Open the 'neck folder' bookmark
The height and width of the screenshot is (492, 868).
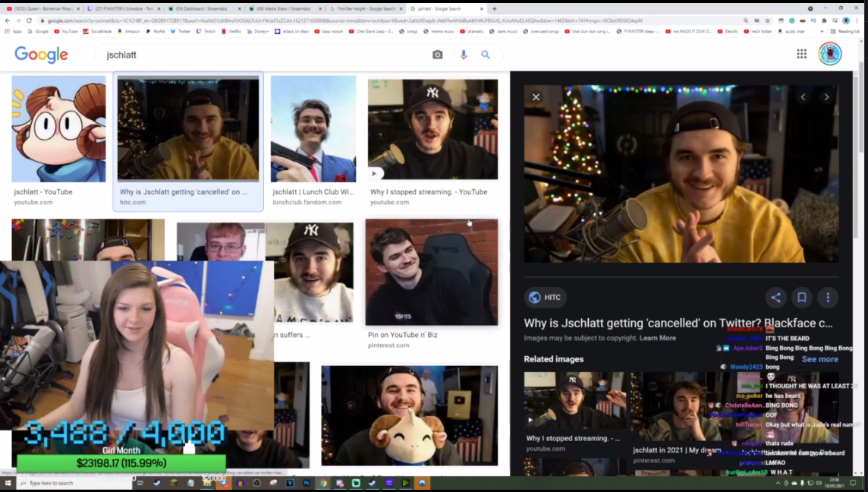tap(758, 32)
